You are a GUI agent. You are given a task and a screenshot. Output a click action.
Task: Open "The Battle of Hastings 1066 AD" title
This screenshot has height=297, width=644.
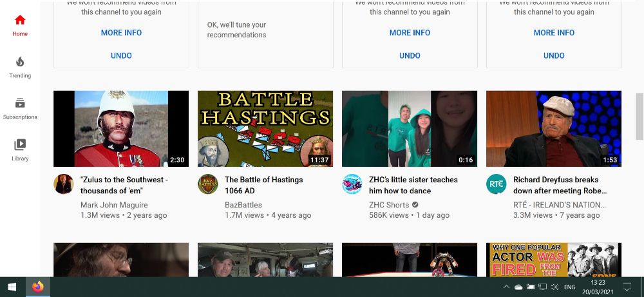(x=263, y=186)
